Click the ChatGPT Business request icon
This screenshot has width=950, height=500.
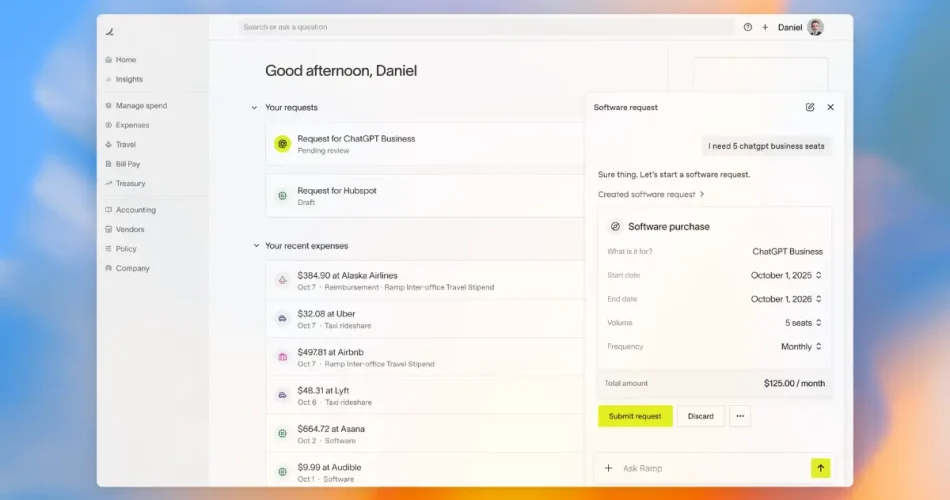click(x=282, y=144)
